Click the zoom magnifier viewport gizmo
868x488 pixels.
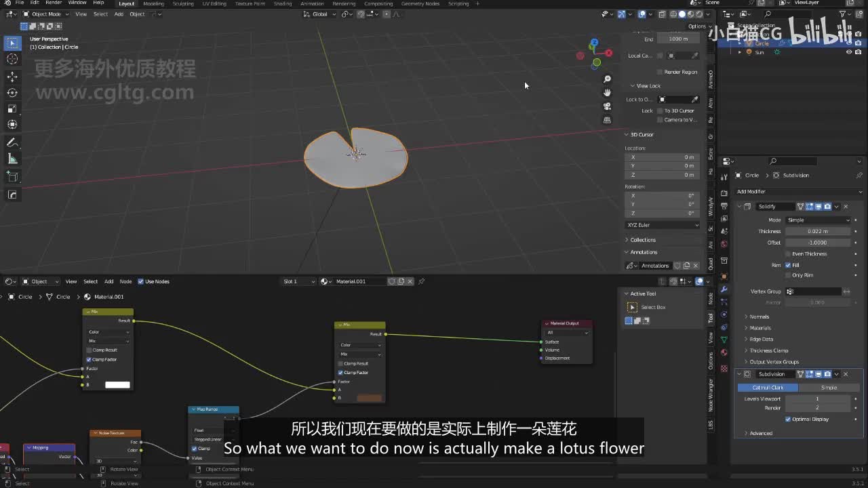click(x=608, y=79)
